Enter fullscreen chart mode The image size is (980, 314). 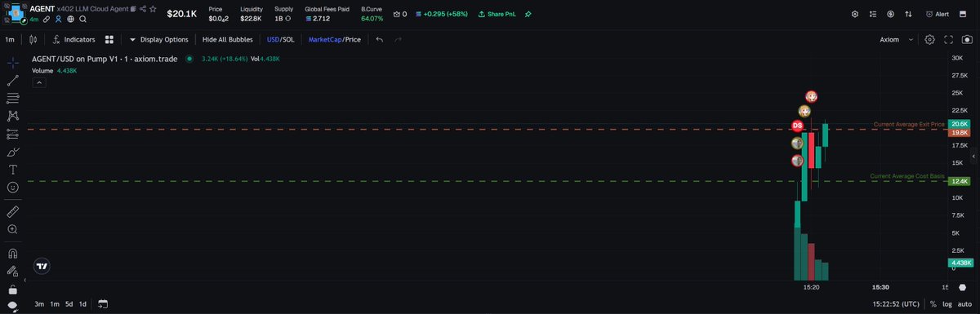click(x=949, y=39)
